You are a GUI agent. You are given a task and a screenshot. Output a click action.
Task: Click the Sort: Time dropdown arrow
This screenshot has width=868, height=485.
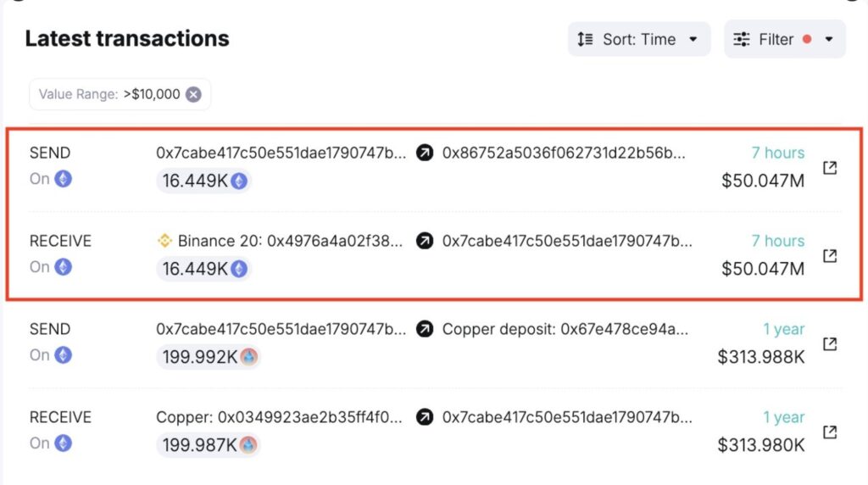693,39
